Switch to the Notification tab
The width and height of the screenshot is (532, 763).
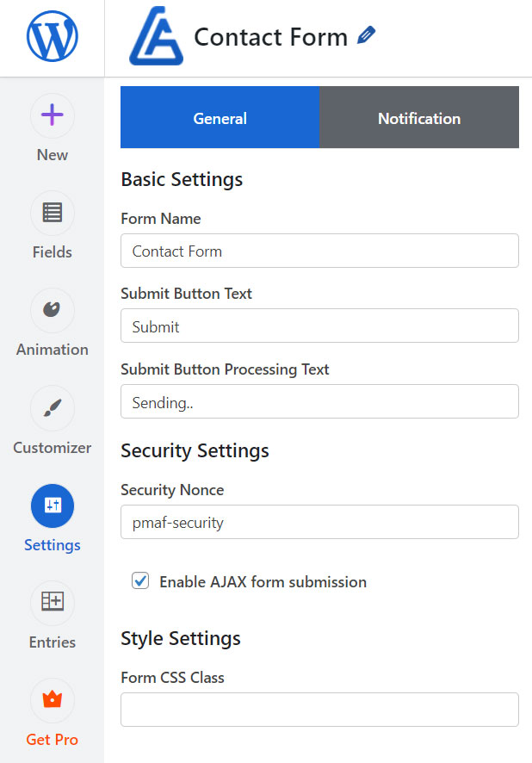pyautogui.click(x=419, y=116)
